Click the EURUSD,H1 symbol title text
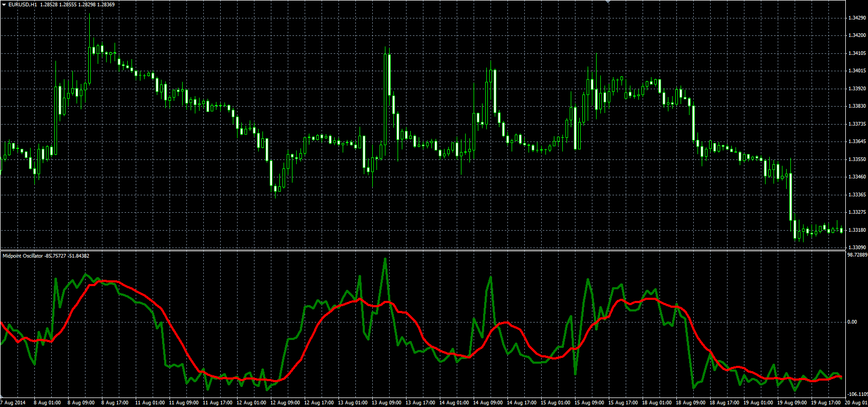Viewport: 868px width, 407px height. (23, 5)
